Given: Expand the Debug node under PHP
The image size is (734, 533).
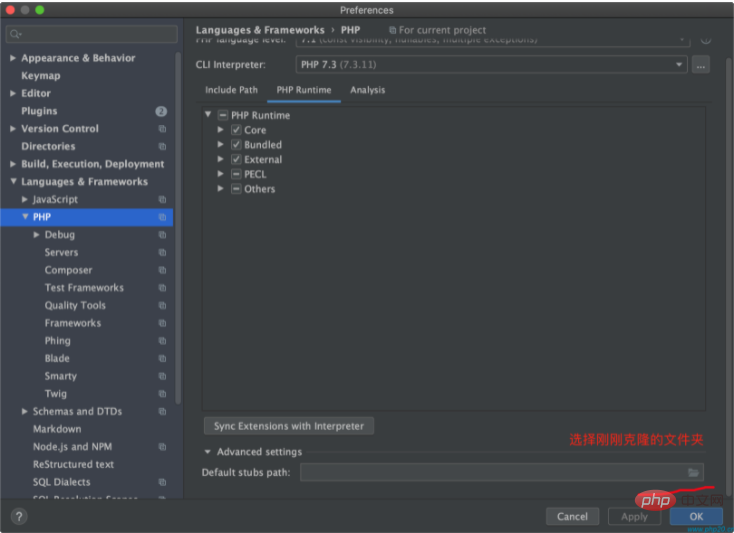Looking at the screenshot, I should [37, 235].
